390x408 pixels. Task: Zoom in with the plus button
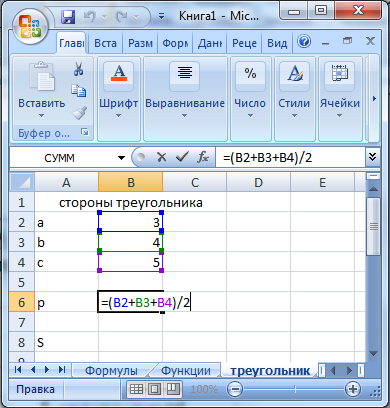tap(353, 389)
